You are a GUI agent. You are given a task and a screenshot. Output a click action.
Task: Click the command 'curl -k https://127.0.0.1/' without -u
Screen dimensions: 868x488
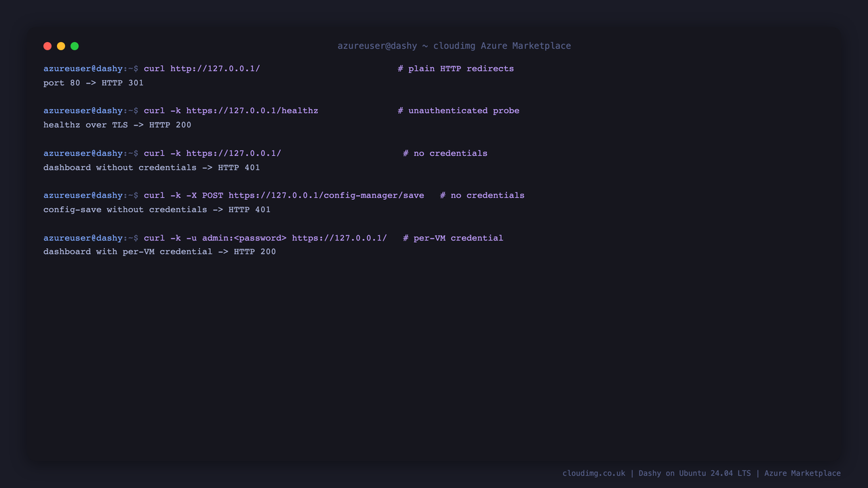212,153
